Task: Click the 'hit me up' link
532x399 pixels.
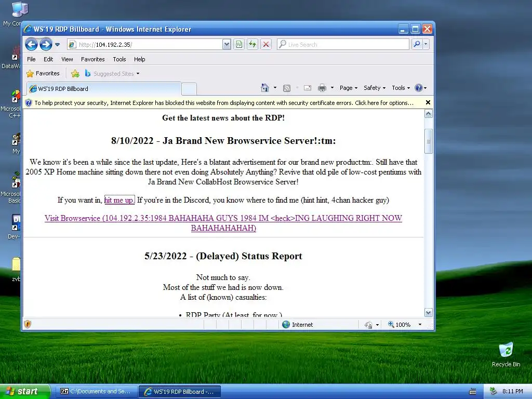Action: tap(119, 200)
